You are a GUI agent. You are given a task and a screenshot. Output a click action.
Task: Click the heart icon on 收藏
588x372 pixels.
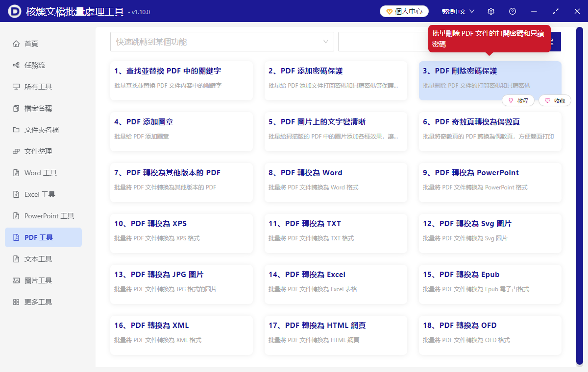(x=548, y=100)
